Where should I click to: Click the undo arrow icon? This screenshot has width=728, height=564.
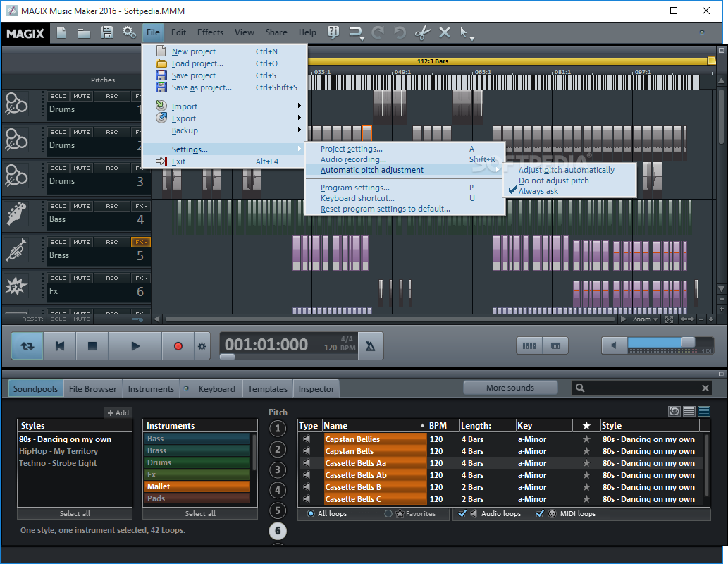click(x=400, y=32)
